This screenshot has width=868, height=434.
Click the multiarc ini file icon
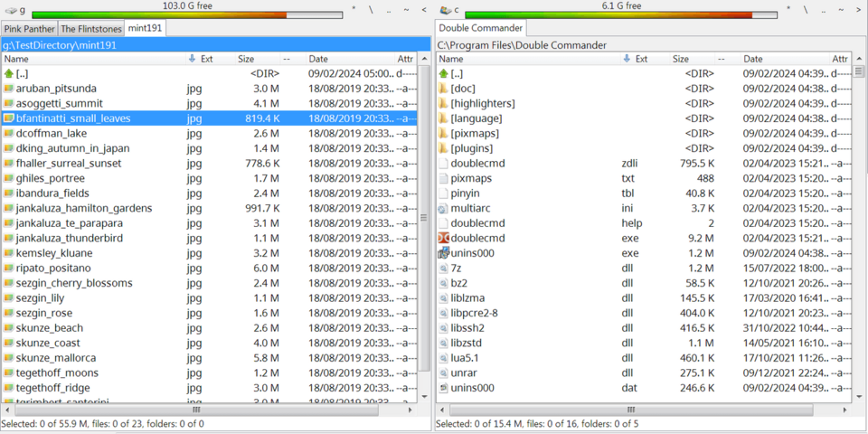coord(443,209)
